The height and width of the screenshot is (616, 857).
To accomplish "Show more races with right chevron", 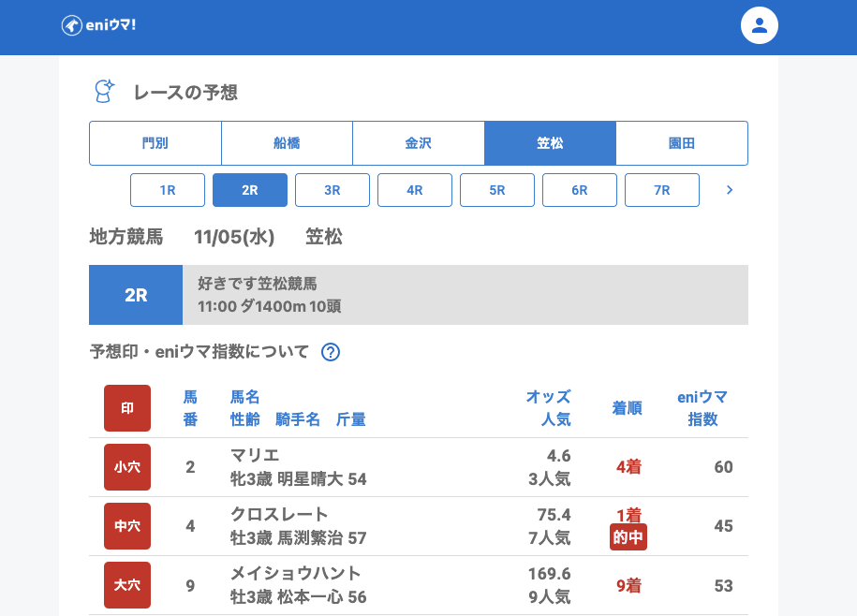I will point(730,190).
